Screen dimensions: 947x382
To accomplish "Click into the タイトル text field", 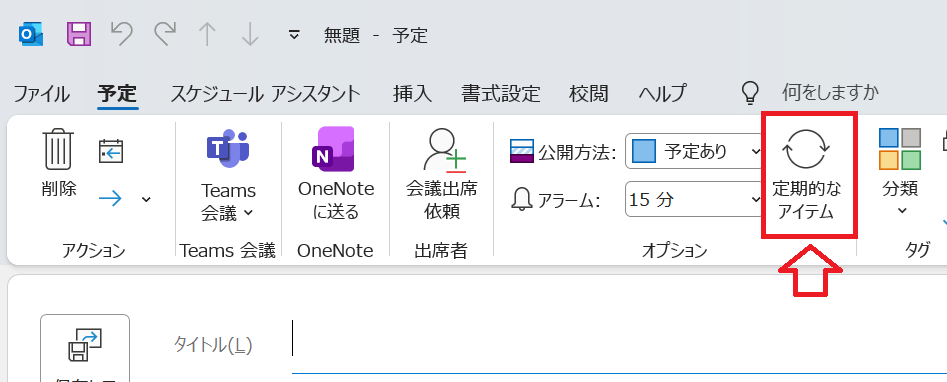I will [619, 345].
